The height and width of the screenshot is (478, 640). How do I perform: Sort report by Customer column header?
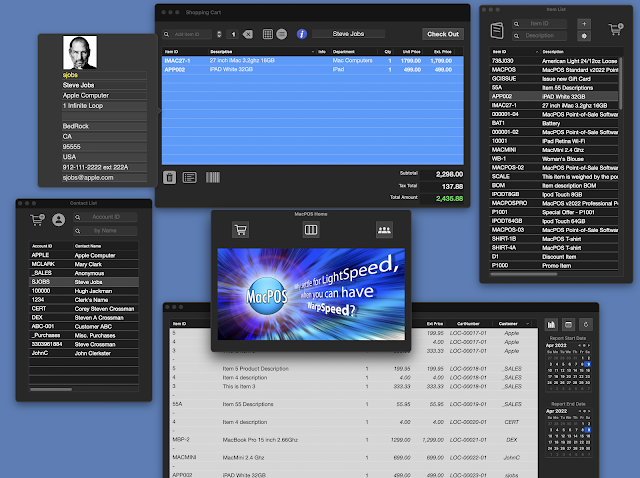pos(513,324)
